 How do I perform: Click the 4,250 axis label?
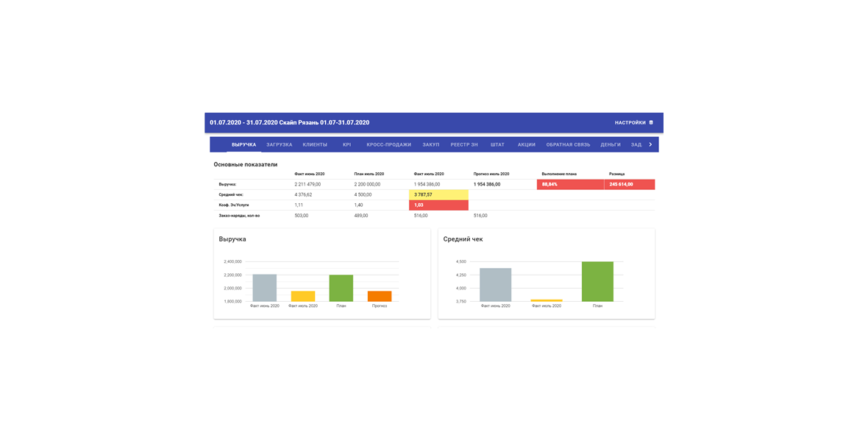461,275
